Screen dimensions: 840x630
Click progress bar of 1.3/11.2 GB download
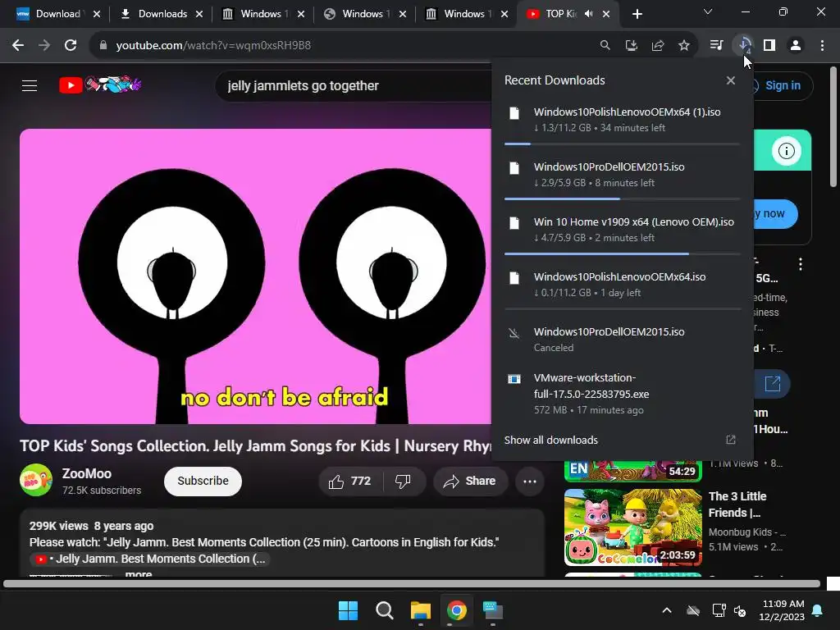[x=623, y=144]
